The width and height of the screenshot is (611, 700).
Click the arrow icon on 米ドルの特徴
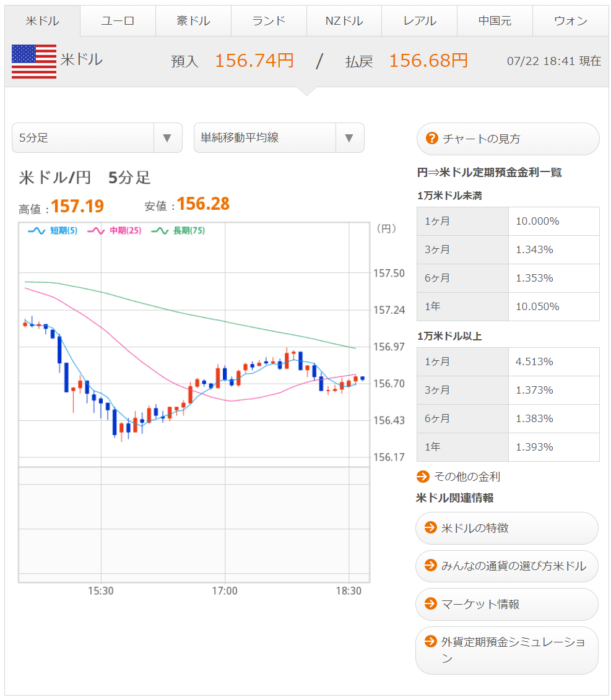430,528
